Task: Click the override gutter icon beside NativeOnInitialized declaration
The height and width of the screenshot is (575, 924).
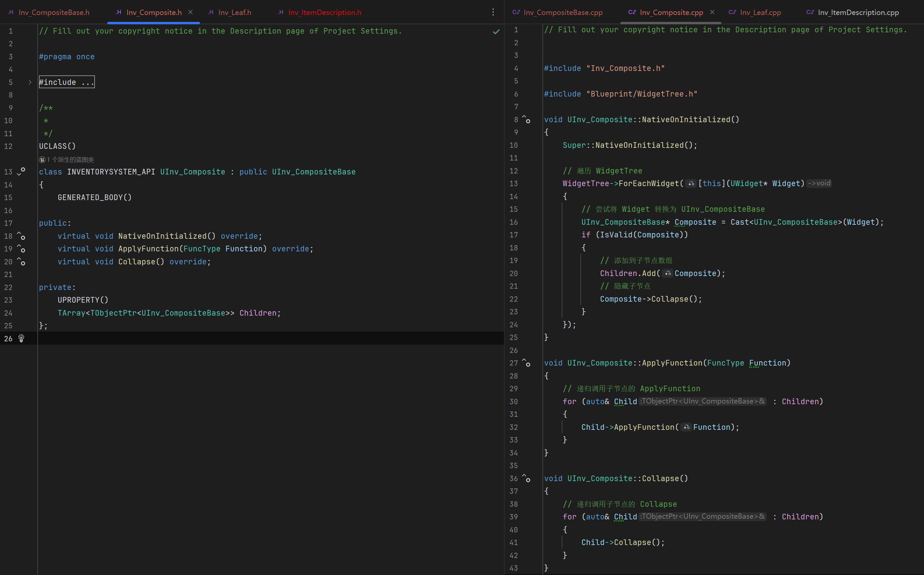Action: 21,236
